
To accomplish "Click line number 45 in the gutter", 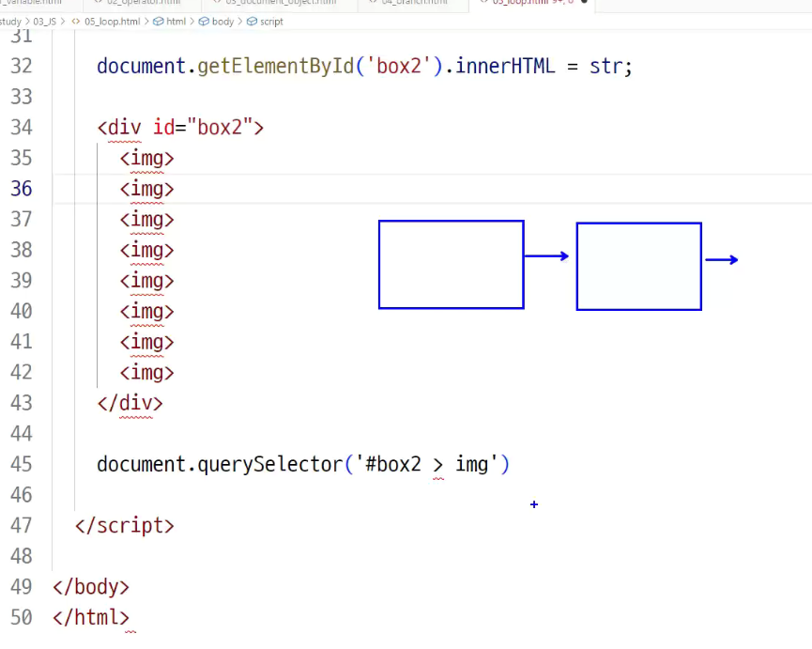I will [22, 464].
